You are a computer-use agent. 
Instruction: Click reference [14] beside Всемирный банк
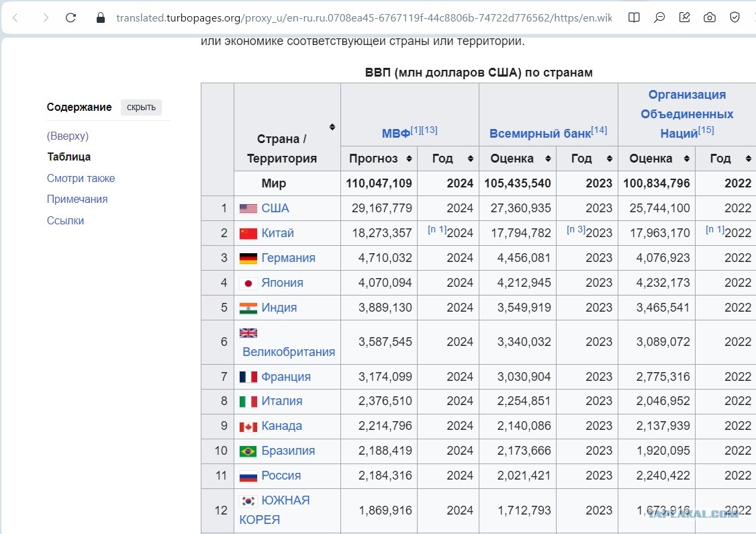pos(600,130)
